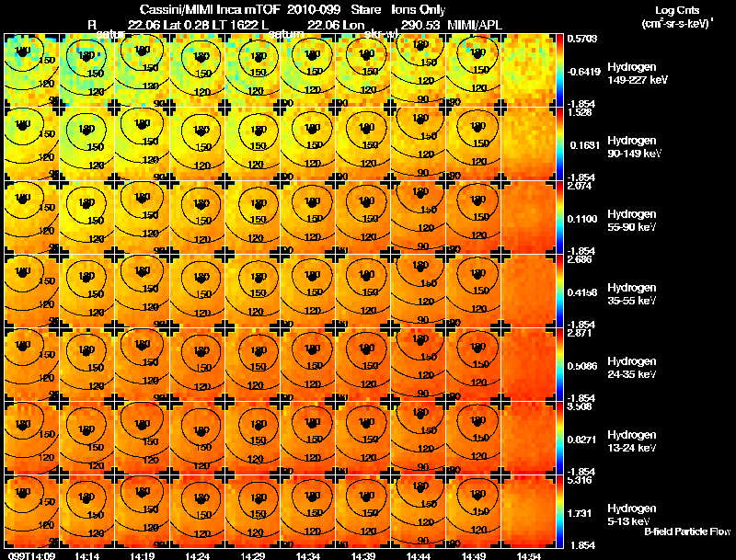Select the 'Hydrogen 35-55 keV' row label

(632, 294)
